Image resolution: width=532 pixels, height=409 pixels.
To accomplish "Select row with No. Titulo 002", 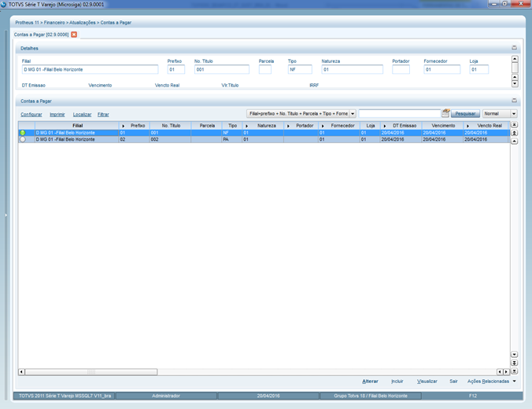I will pyautogui.click(x=264, y=139).
